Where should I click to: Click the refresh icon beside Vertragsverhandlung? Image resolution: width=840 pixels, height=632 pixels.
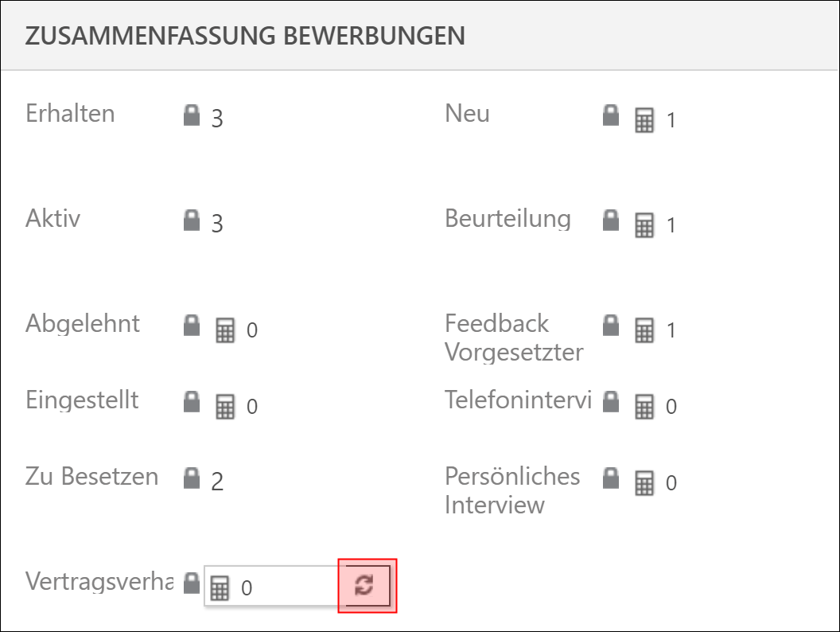tap(367, 585)
